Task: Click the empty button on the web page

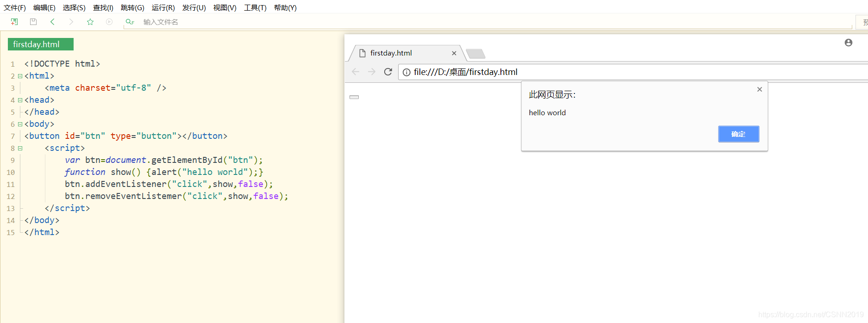Action: 354,97
